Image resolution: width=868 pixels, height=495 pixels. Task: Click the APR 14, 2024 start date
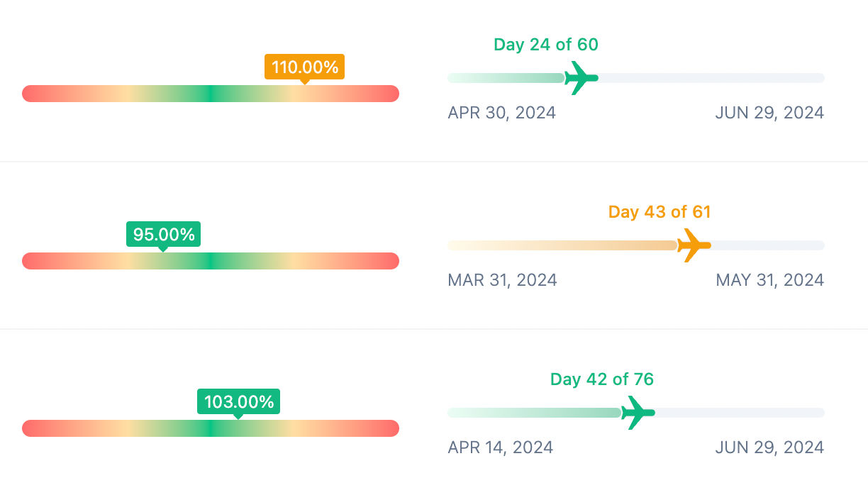click(x=501, y=447)
